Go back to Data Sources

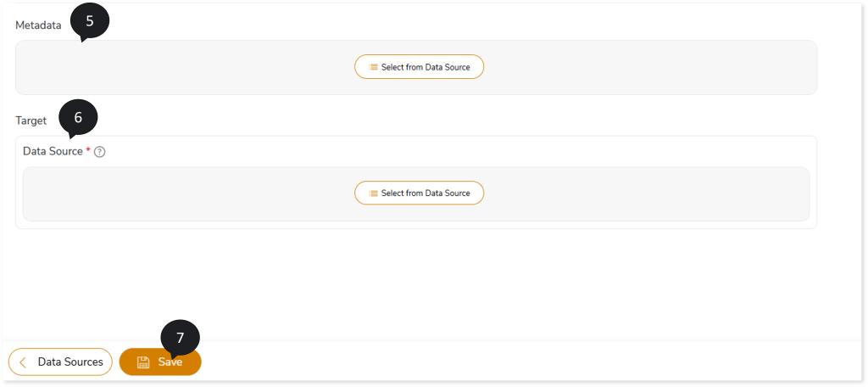pyautogui.click(x=60, y=362)
